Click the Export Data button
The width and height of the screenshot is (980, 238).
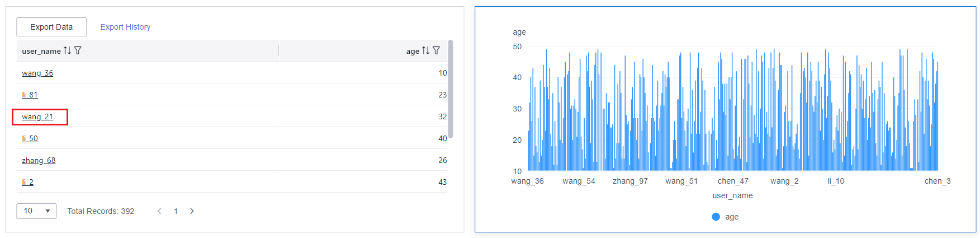tap(51, 27)
